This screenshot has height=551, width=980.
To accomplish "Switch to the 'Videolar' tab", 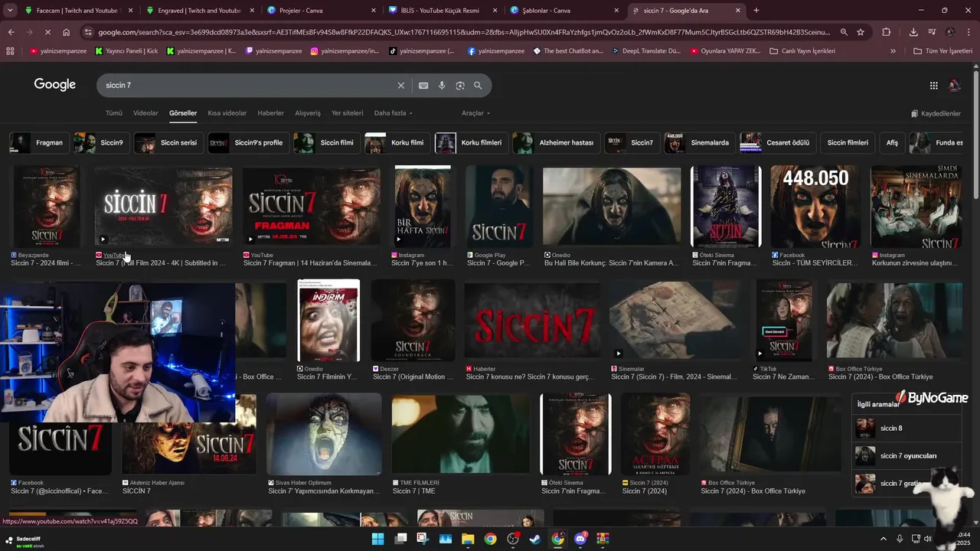I will [145, 113].
